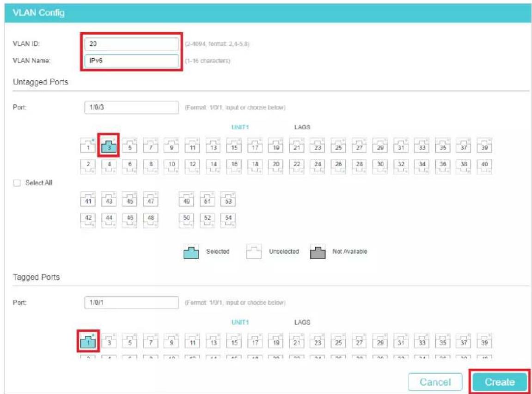Click the Untagged Ports port field 1/0/3
Viewport: 532px width, 394px height.
[132, 108]
